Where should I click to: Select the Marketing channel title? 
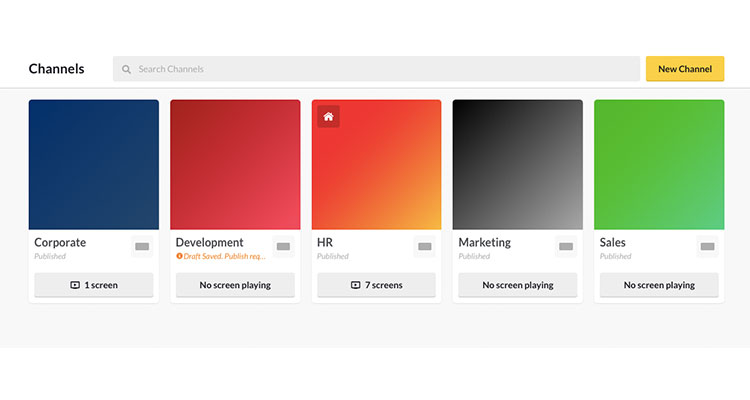[x=485, y=243]
